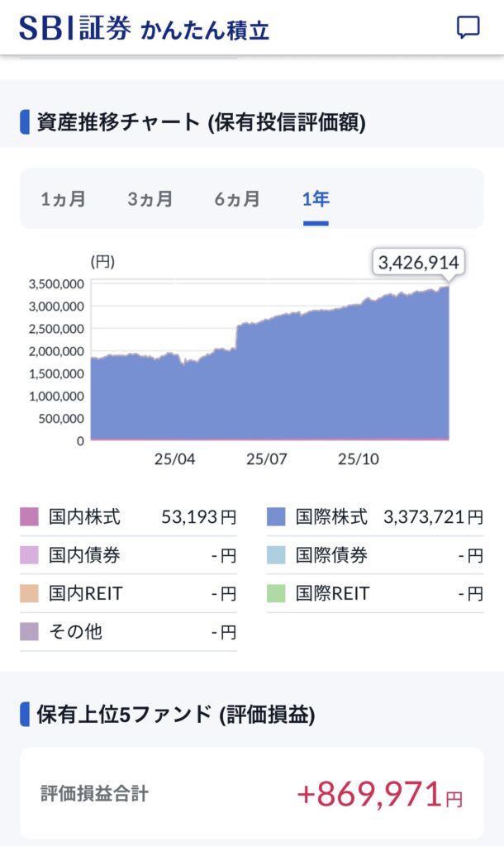Screen dimensions: 504x846
Task: Select the 1ヵ月 period tab
Action: click(x=63, y=199)
